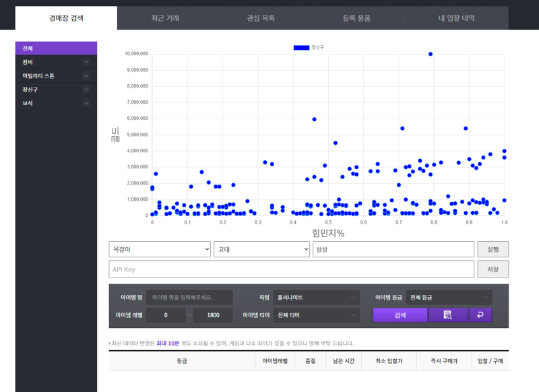Image resolution: width=539 pixels, height=392 pixels.
Task: Open the 고대 grade dropdown
Action: tap(261, 249)
